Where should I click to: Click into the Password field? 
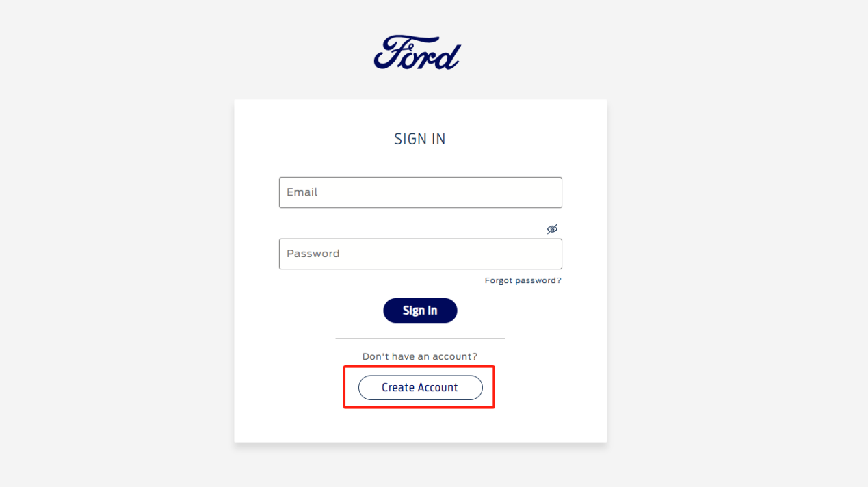[x=420, y=254]
